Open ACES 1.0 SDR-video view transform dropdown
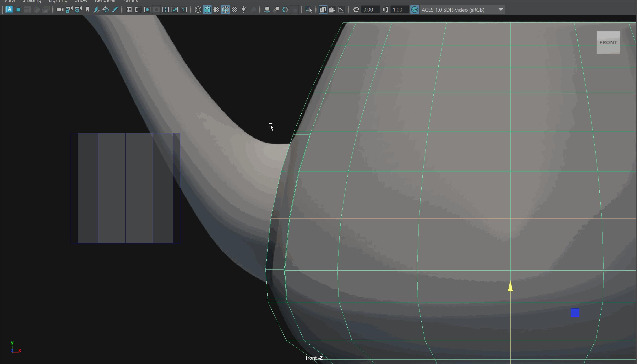The height and width of the screenshot is (364, 637). tap(501, 10)
